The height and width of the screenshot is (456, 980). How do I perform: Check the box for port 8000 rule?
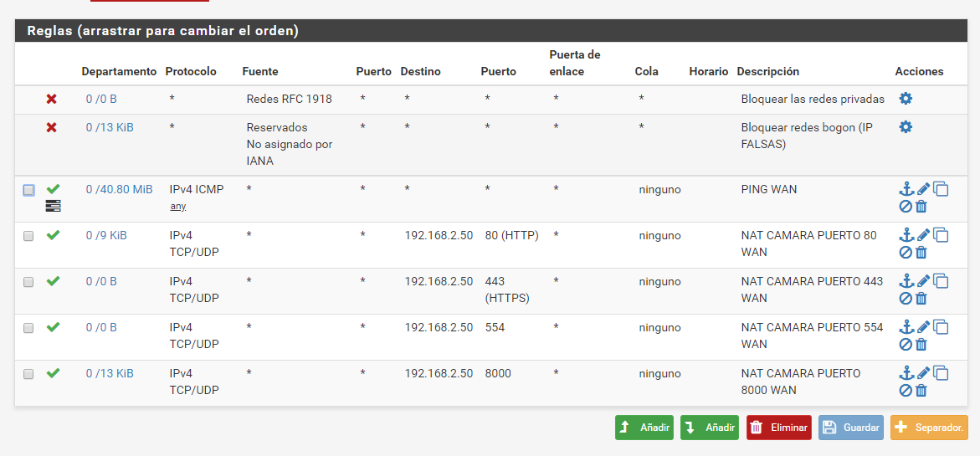coord(28,374)
